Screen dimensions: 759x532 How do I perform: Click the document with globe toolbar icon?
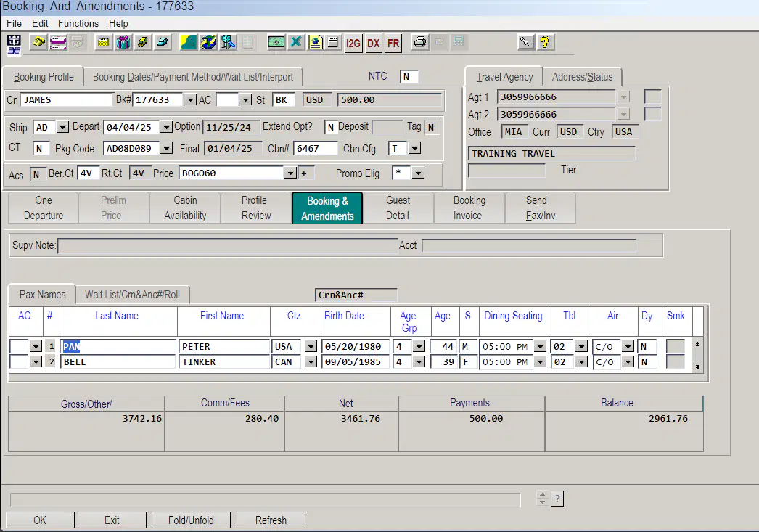click(x=315, y=43)
